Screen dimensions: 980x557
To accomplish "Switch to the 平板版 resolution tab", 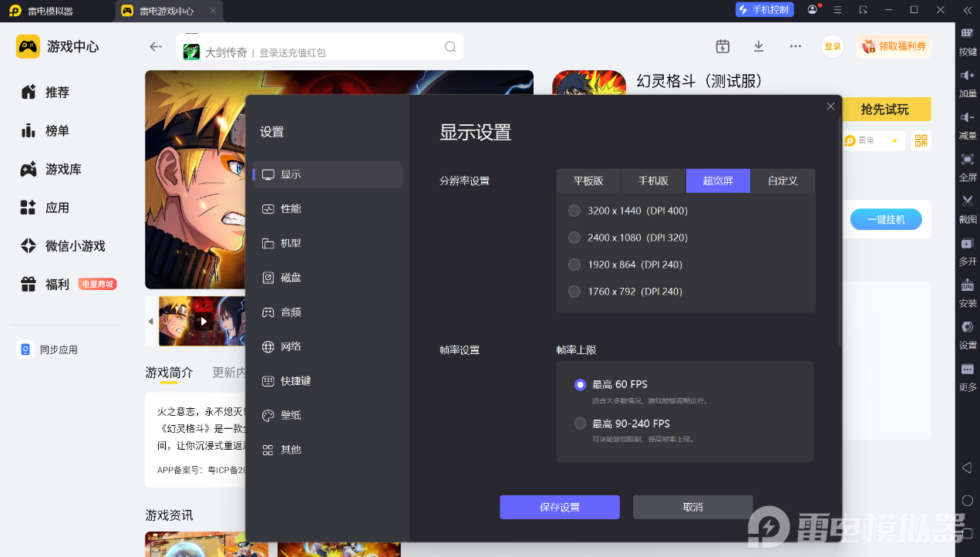I will tap(588, 181).
